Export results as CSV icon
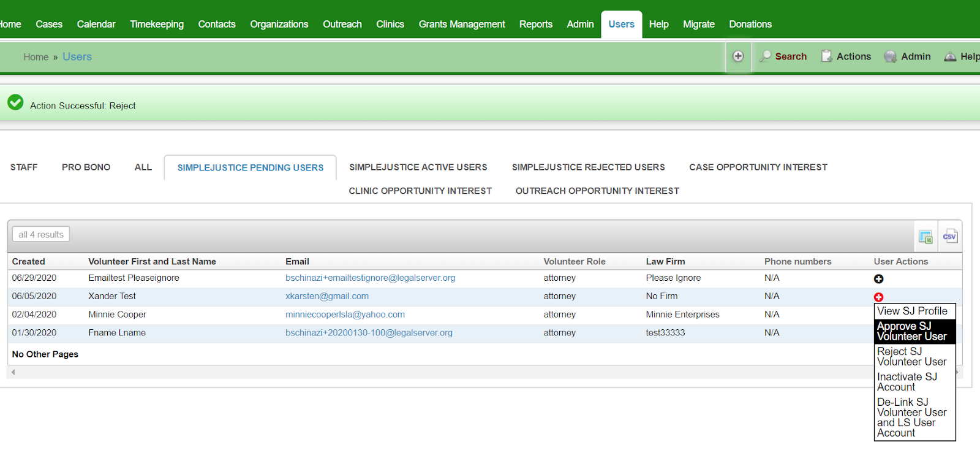The width and height of the screenshot is (980, 450). pyautogui.click(x=950, y=236)
